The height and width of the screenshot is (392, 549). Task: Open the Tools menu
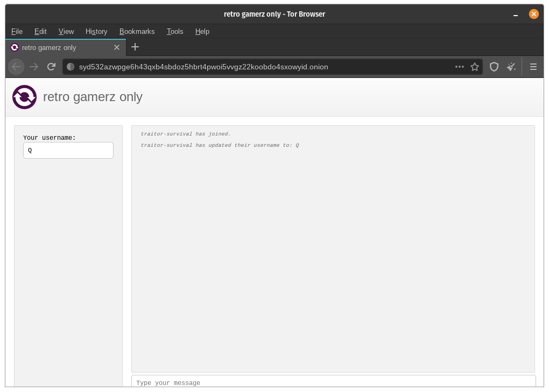175,31
